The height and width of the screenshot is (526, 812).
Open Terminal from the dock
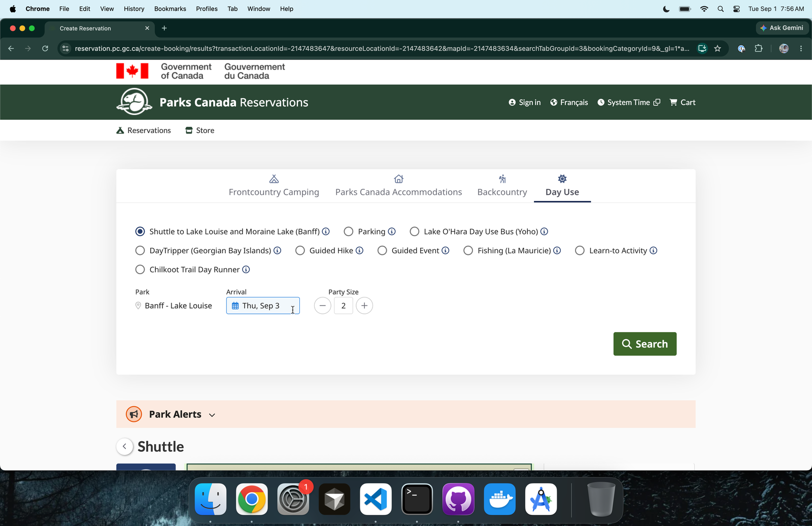click(x=417, y=499)
